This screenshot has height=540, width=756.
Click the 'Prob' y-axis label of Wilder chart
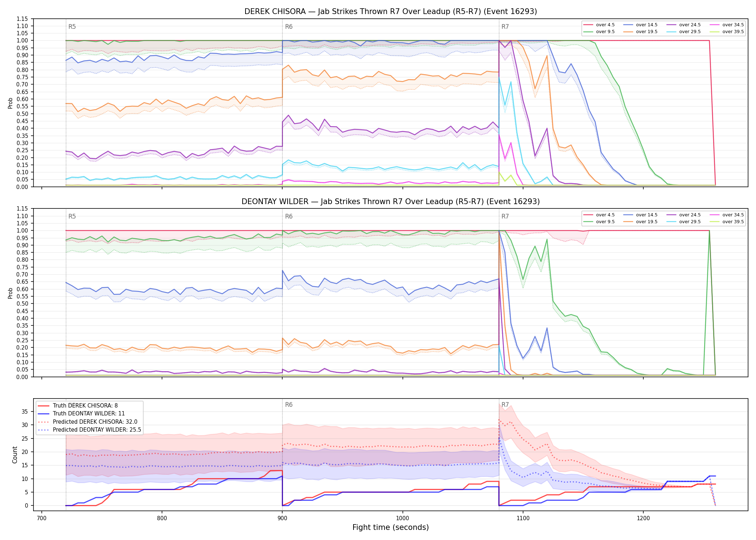coord(10,293)
